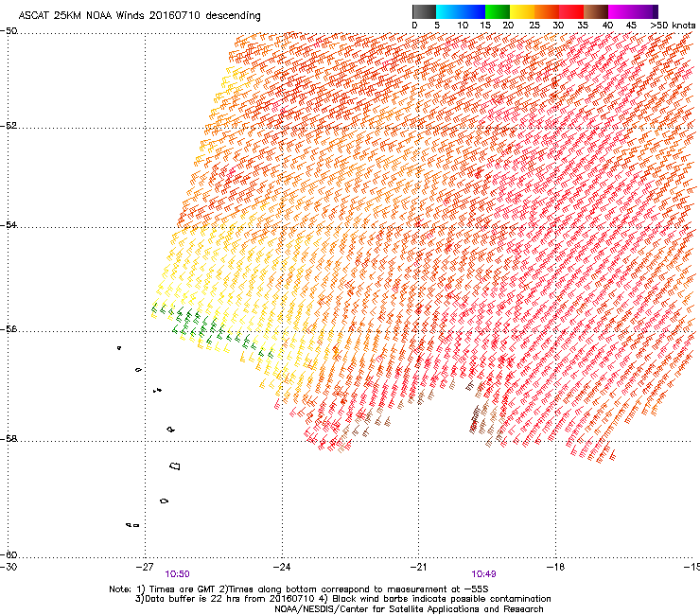Click the '35' legend tick label
The height and width of the screenshot is (615, 700).
(583, 26)
